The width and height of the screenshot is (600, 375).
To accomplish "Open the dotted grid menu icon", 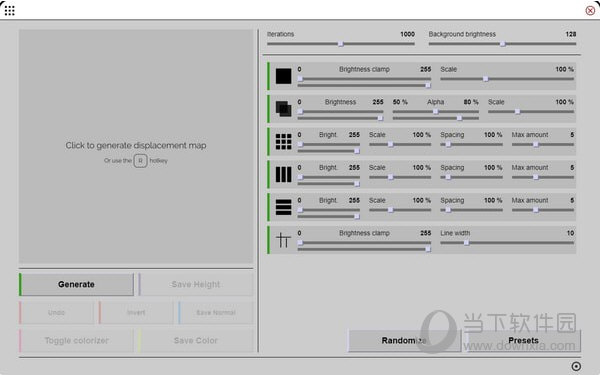I will 10,11.
